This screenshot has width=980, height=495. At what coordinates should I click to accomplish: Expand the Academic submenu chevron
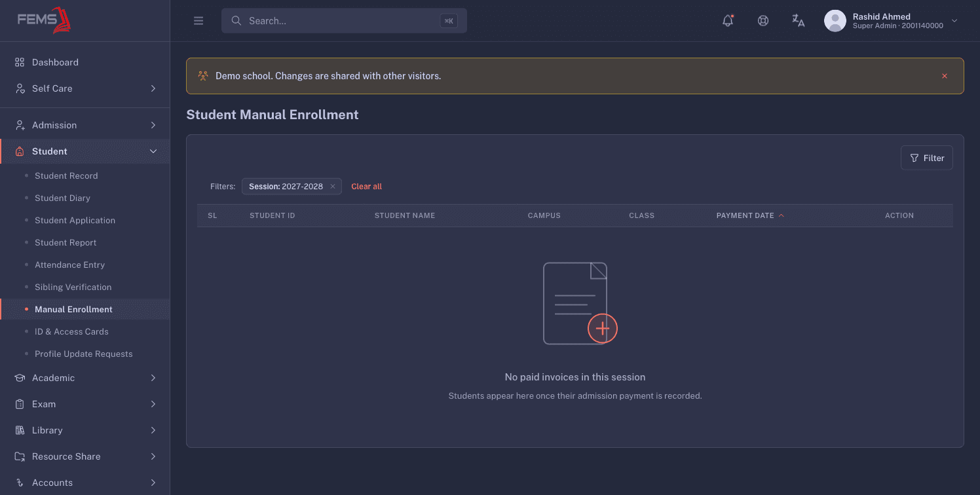coord(153,378)
